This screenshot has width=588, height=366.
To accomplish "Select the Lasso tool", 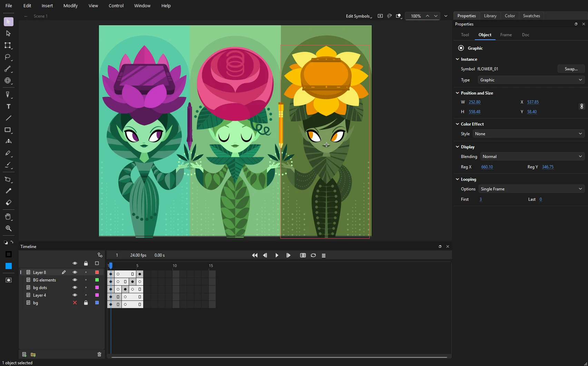I will coord(8,57).
